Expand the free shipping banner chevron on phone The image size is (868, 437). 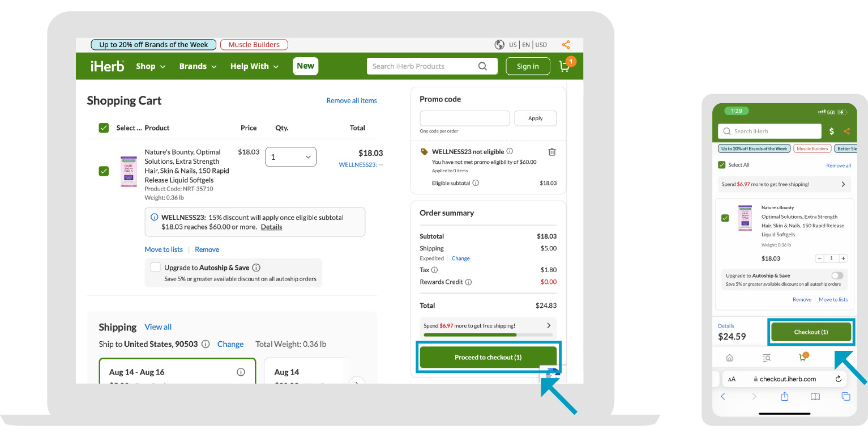pyautogui.click(x=843, y=184)
